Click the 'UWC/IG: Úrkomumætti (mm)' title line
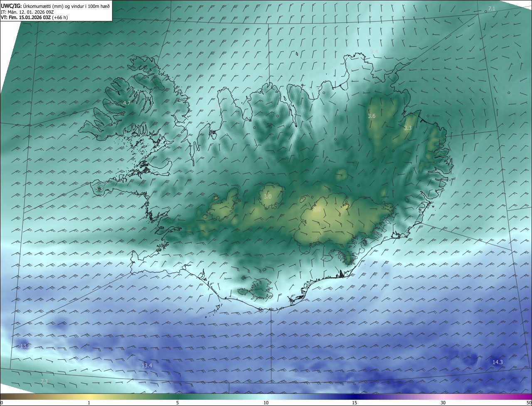 55,6
